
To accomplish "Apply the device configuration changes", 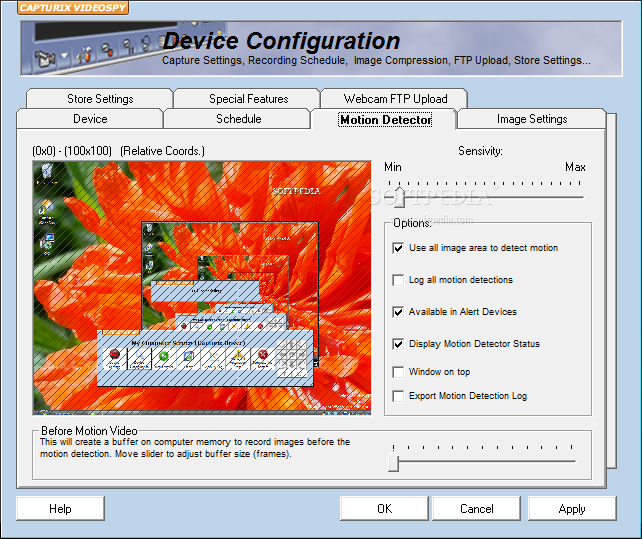I will [572, 509].
